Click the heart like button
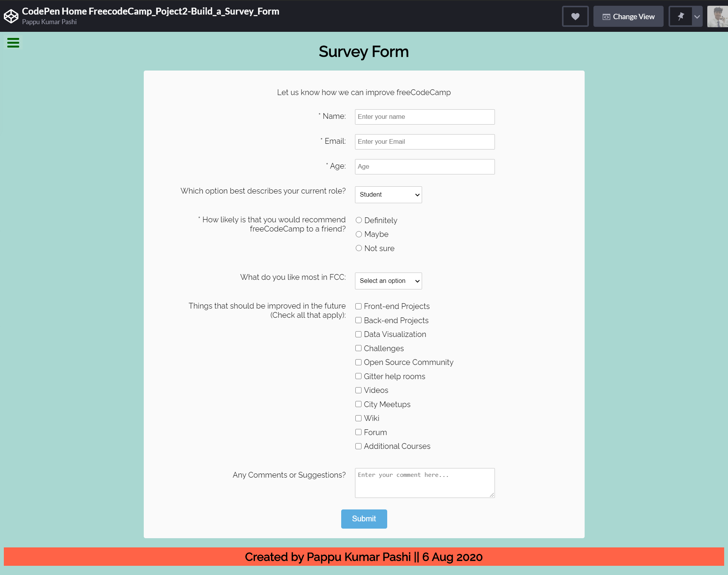Image resolution: width=728 pixels, height=575 pixels. coord(575,16)
